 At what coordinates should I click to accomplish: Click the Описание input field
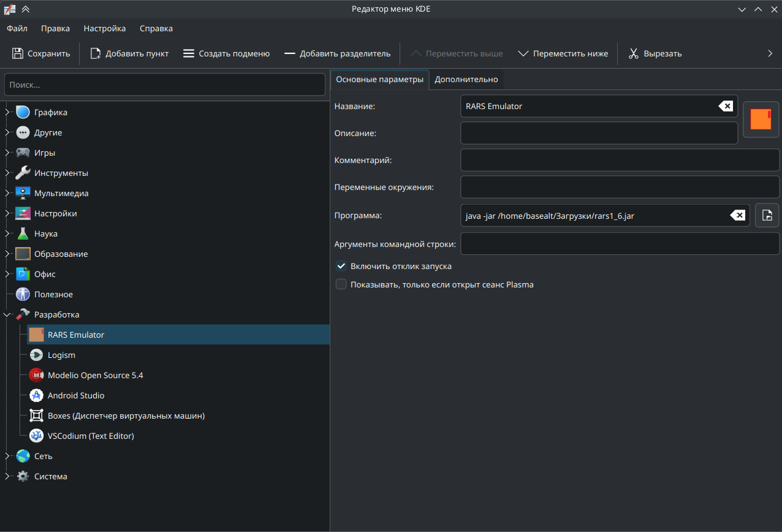point(599,132)
